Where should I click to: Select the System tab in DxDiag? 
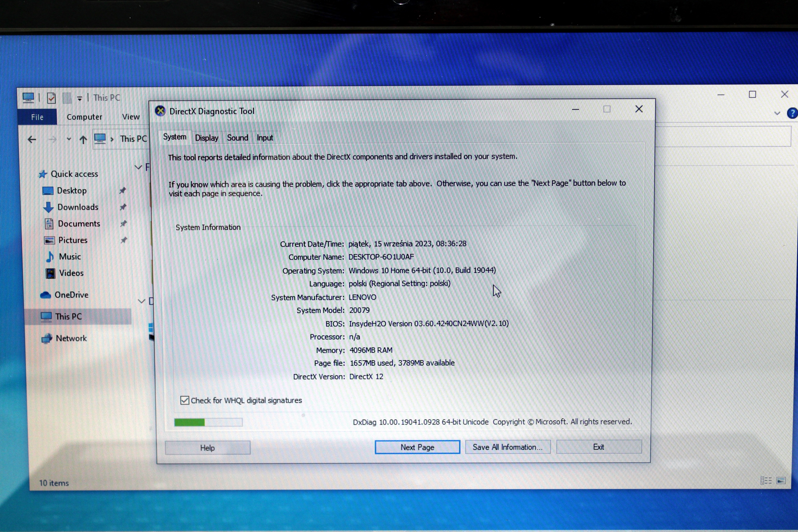(x=175, y=137)
